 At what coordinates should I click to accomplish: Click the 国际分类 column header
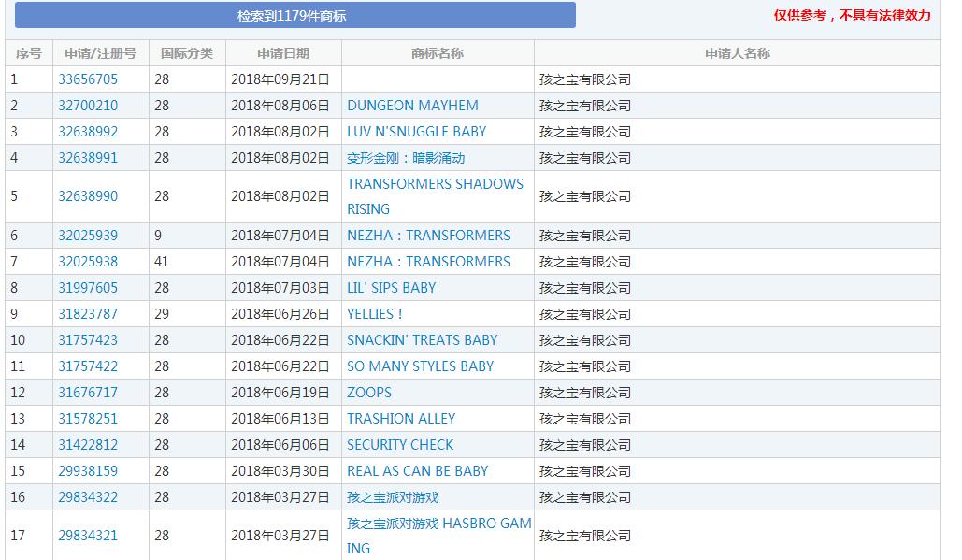pyautogui.click(x=187, y=53)
